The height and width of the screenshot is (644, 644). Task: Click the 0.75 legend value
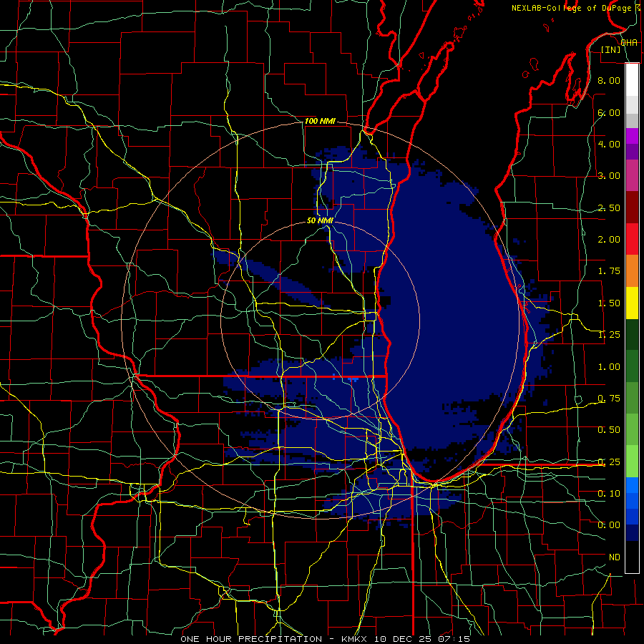[608, 399]
